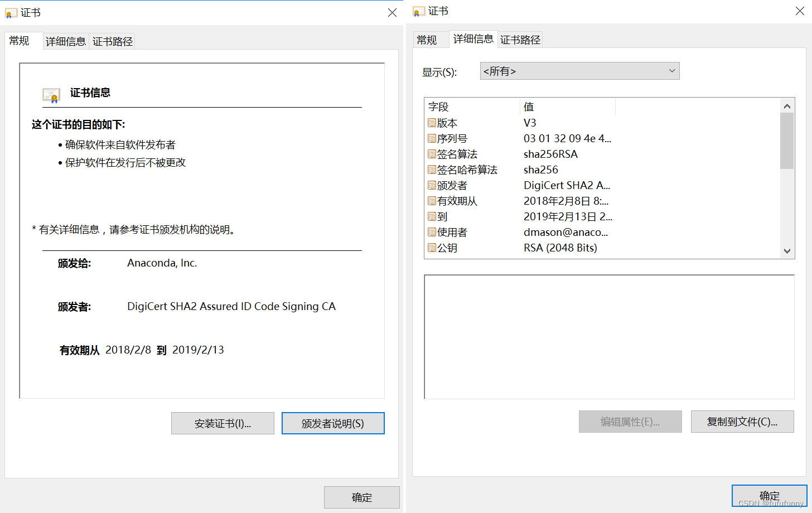Click the 使用者 field row icon
This screenshot has width=812, height=513.
tap(432, 232)
